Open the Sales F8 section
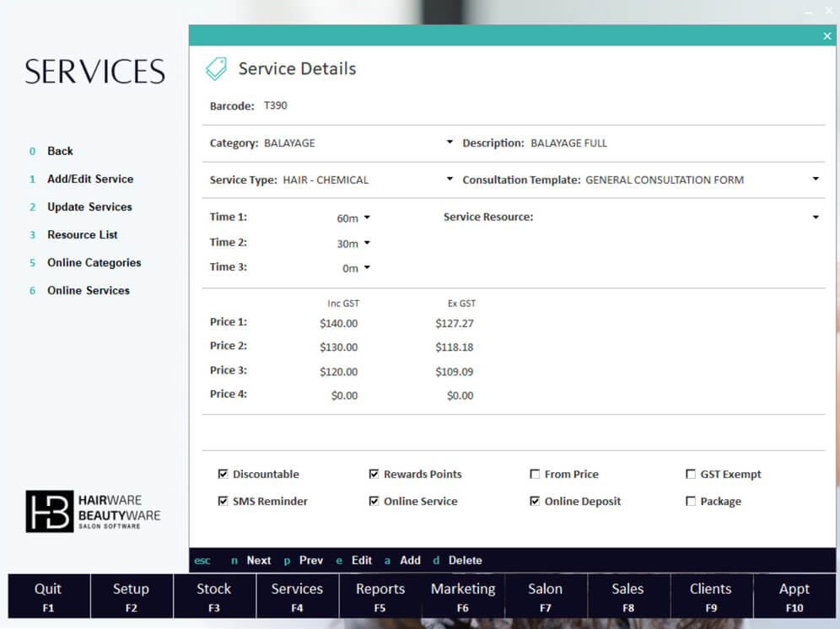The width and height of the screenshot is (840, 629). pos(627,596)
